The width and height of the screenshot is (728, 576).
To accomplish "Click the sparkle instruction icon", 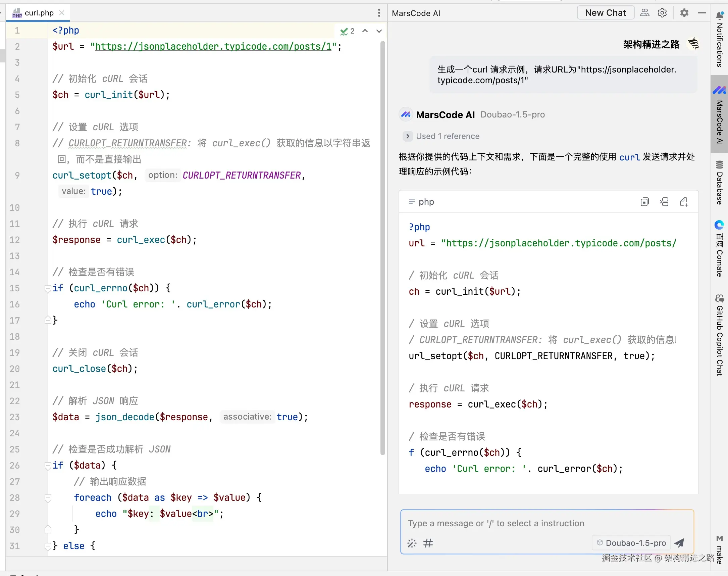I will coord(412,543).
